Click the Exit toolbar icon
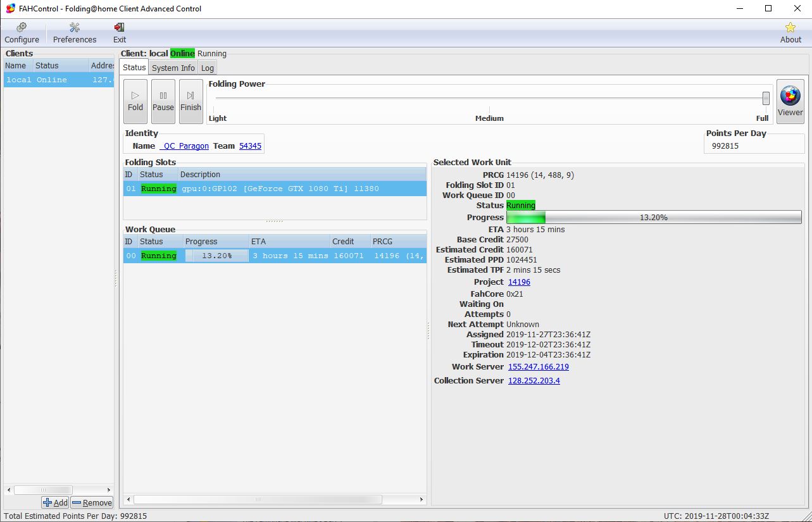Image resolution: width=812 pixels, height=522 pixels. (120, 33)
